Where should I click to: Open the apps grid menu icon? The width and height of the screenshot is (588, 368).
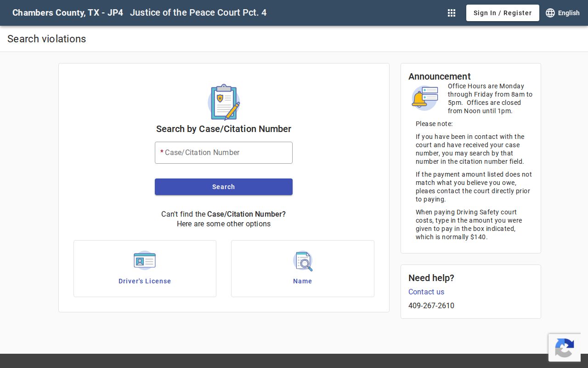(x=452, y=13)
